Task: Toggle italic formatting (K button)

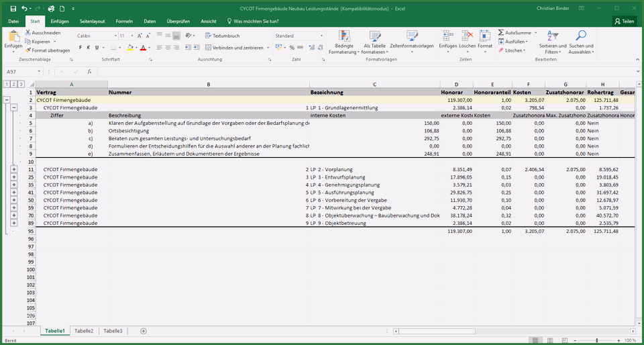Action: (x=89, y=48)
